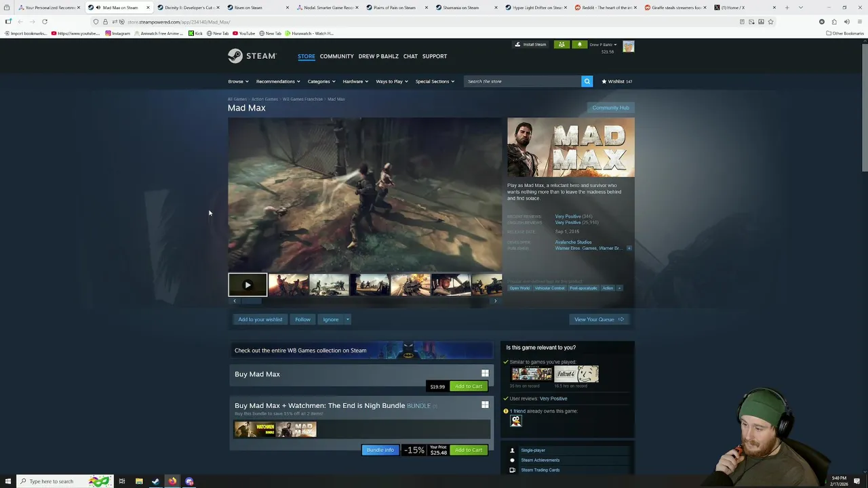Open the Community Hub button

tap(610, 108)
